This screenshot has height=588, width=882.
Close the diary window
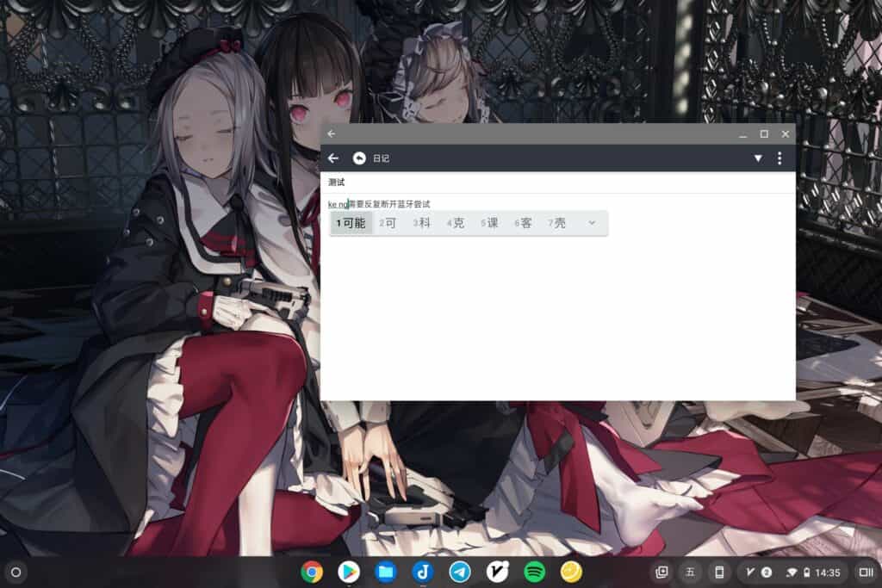click(x=786, y=133)
